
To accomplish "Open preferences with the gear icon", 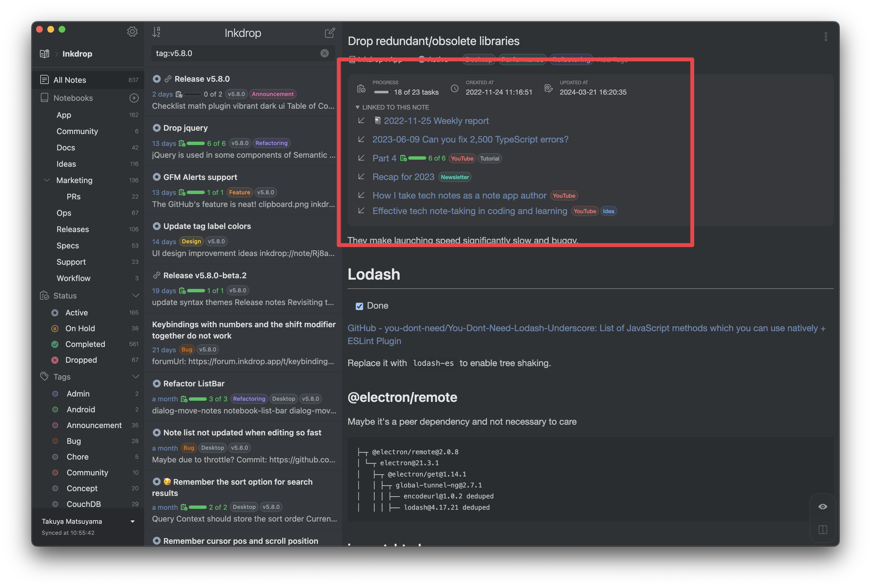I will click(132, 32).
